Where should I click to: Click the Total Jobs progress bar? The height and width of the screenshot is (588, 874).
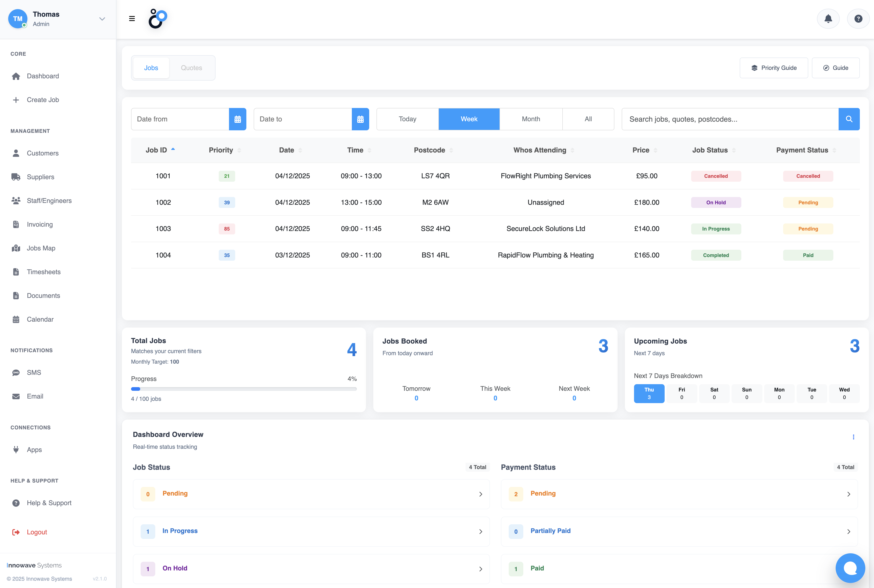point(243,389)
